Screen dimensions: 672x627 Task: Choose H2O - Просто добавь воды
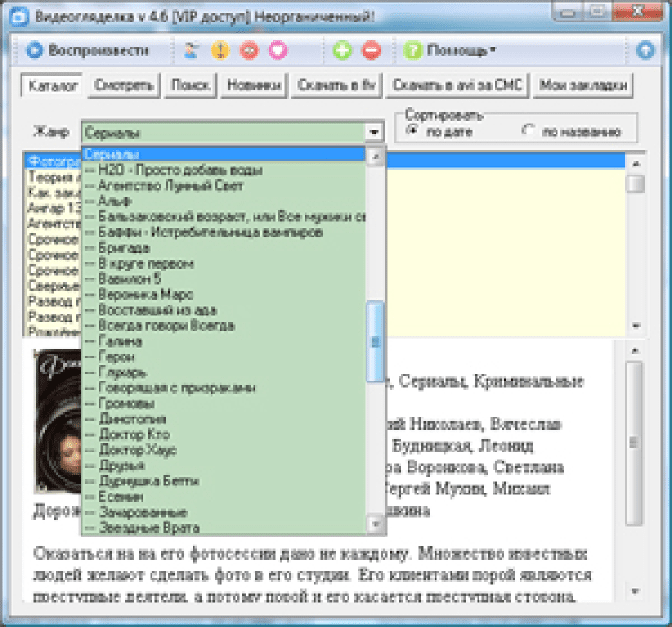click(223, 169)
